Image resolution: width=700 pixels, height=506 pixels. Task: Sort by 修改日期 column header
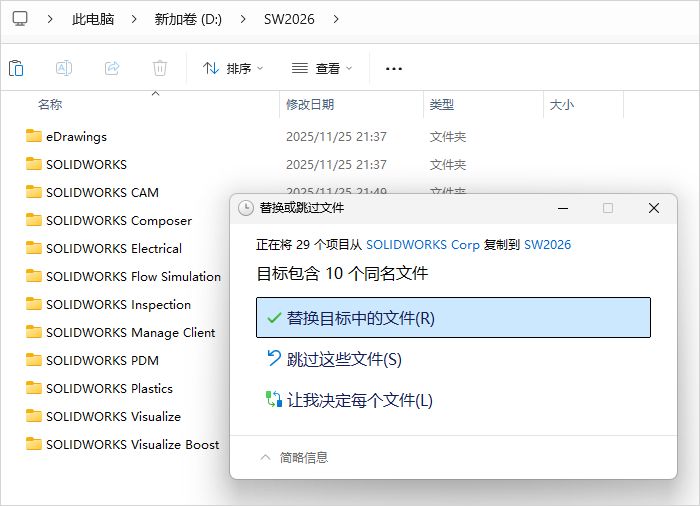[x=310, y=105]
